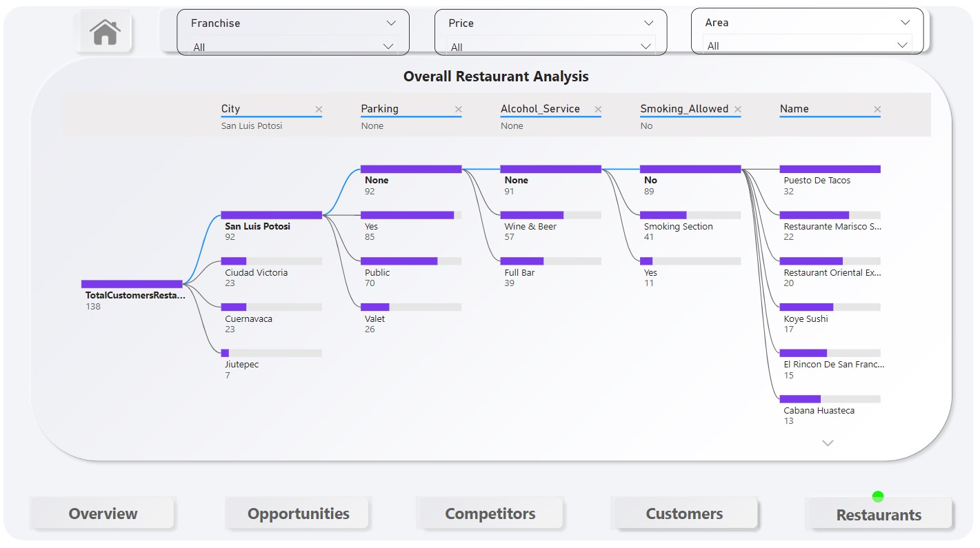Remove the City breakdown level
The height and width of the screenshot is (548, 980).
[319, 109]
